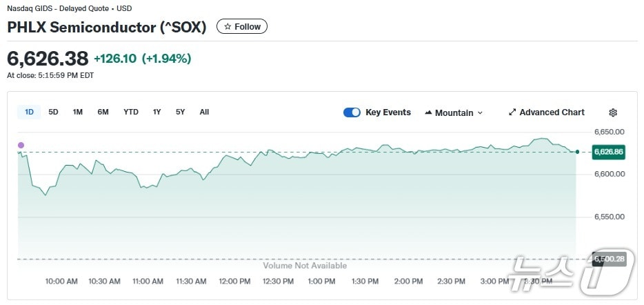Switch chart to 1Y range
The height and width of the screenshot is (305, 644).
(x=157, y=112)
